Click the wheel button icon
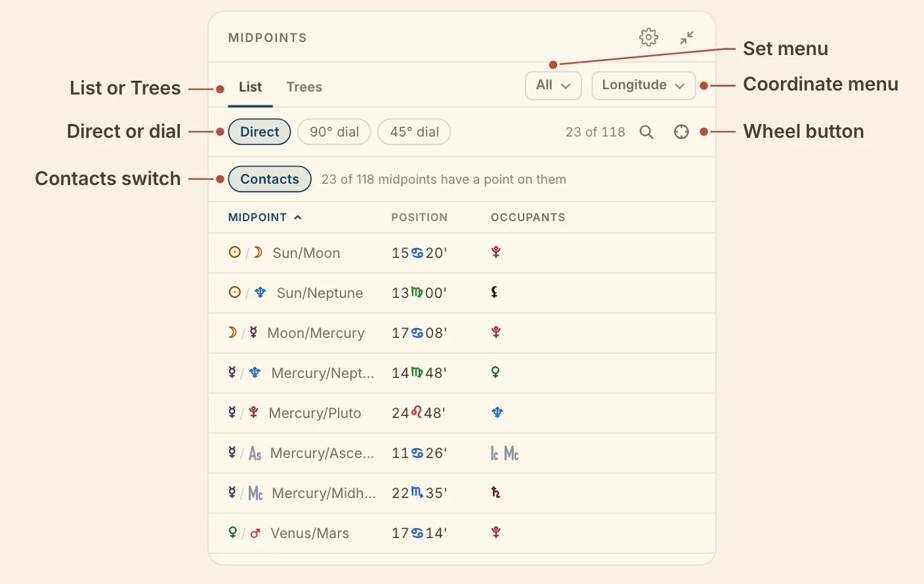Screen dimensions: 924x584 681,132
